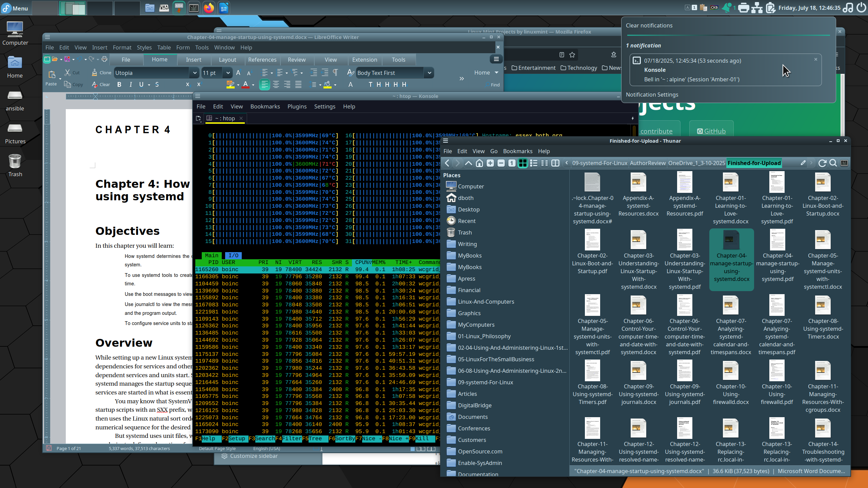Toggle Bold formatting in Writer

[x=119, y=84]
